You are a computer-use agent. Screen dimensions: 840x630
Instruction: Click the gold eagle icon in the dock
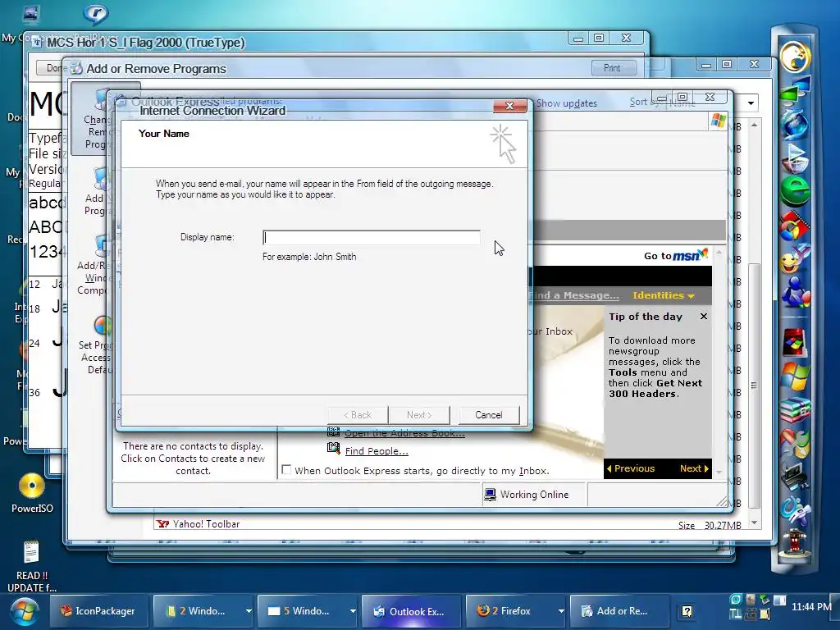click(x=794, y=57)
